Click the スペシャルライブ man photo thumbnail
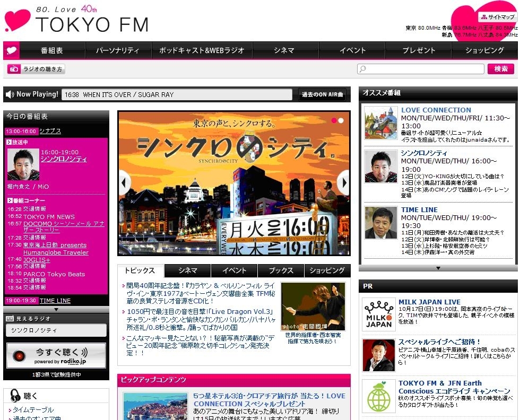 click(x=379, y=355)
